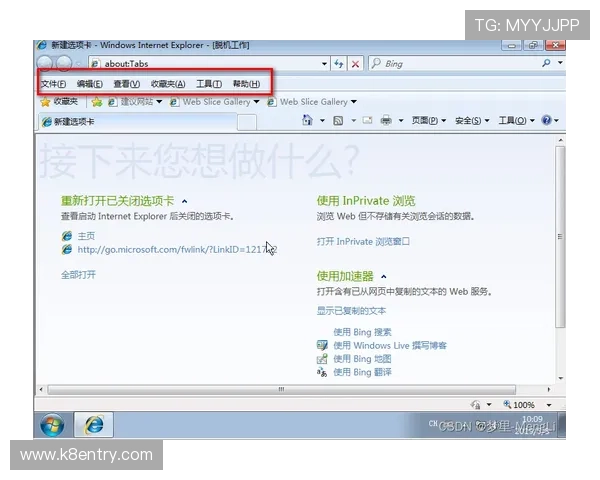The width and height of the screenshot is (600, 480).
Task: Open the address bar dropdown arrow
Action: 324,64
